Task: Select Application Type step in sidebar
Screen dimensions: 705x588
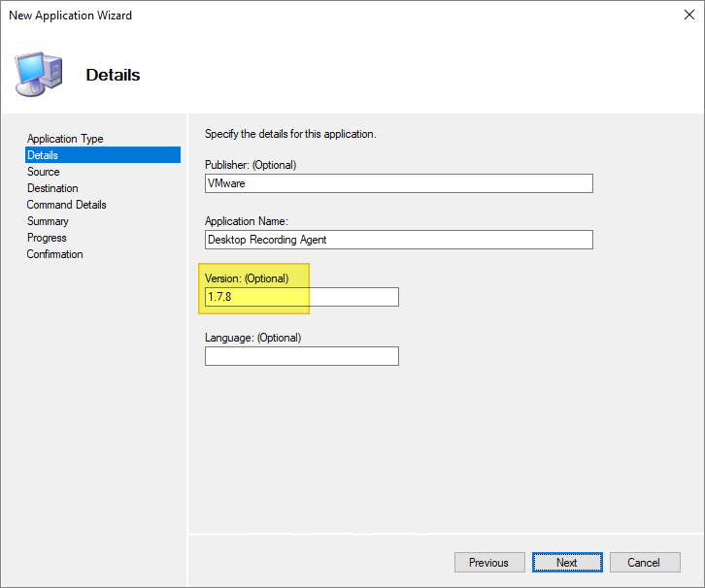Action: [x=65, y=139]
